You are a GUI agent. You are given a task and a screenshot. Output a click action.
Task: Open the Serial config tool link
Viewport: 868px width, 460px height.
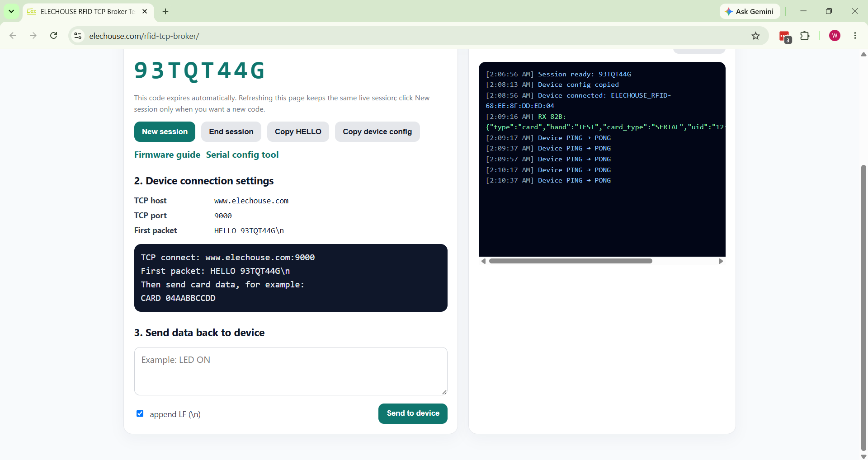[242, 155]
